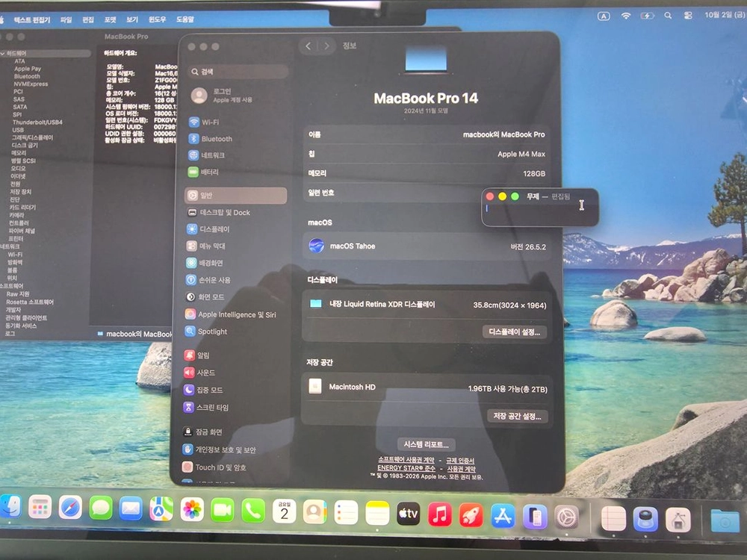This screenshot has width=747, height=560.
Task: Click the battery status icon in menu bar
Action: pyautogui.click(x=647, y=16)
